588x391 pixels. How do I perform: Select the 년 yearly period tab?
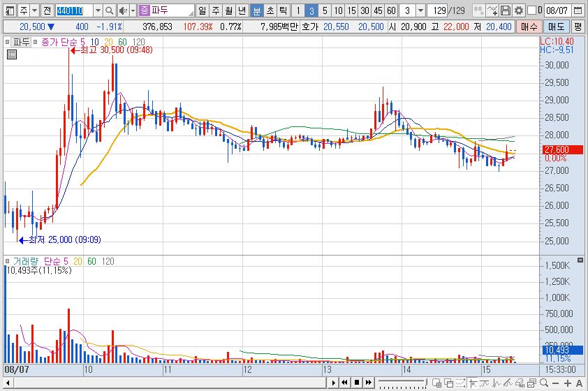point(242,10)
